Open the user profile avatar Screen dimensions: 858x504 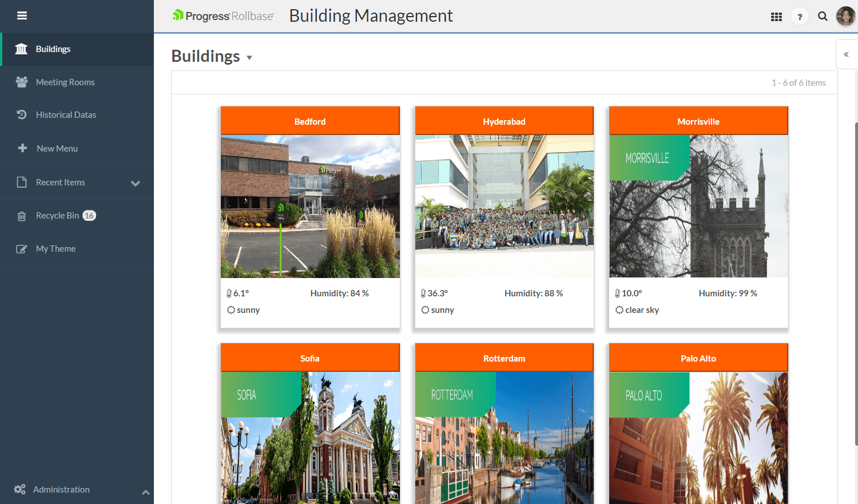click(845, 16)
